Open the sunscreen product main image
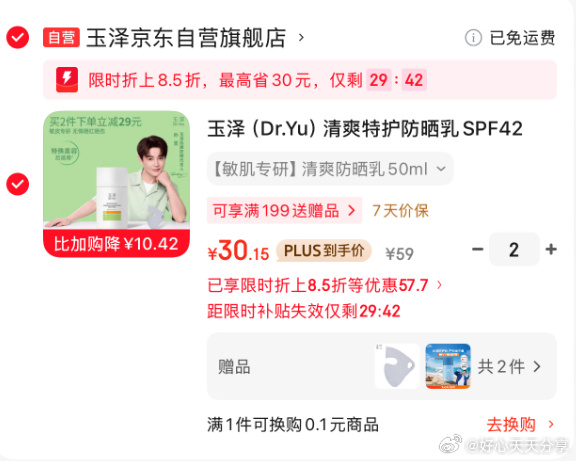Image resolution: width=576 pixels, height=461 pixels. [x=116, y=184]
